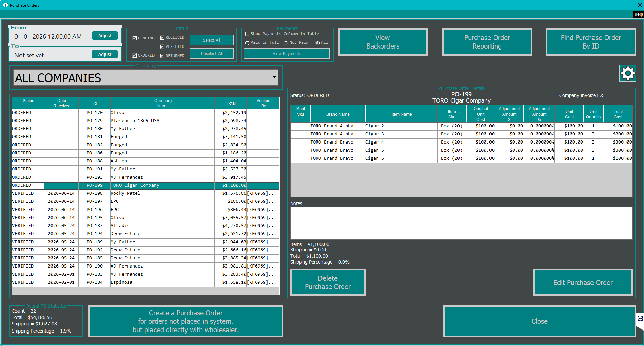Select PO-184 Espinosa order
The image size is (644, 346).
click(x=145, y=282)
